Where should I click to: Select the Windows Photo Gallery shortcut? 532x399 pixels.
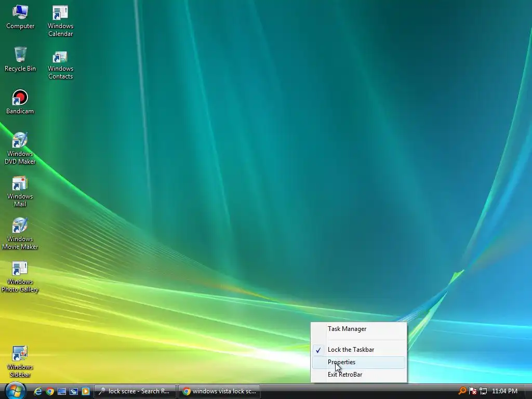pos(20,276)
